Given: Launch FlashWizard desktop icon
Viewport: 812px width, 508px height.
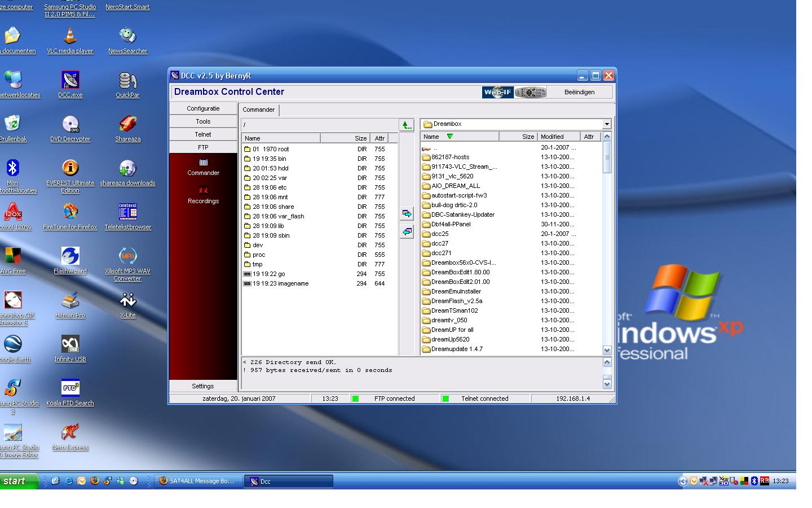Looking at the screenshot, I should point(70,261).
